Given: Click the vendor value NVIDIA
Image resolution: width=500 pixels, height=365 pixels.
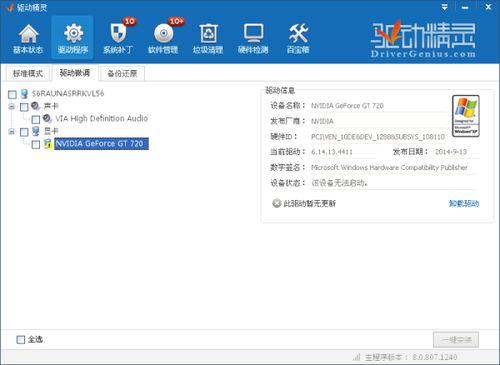Looking at the screenshot, I should coord(322,121).
